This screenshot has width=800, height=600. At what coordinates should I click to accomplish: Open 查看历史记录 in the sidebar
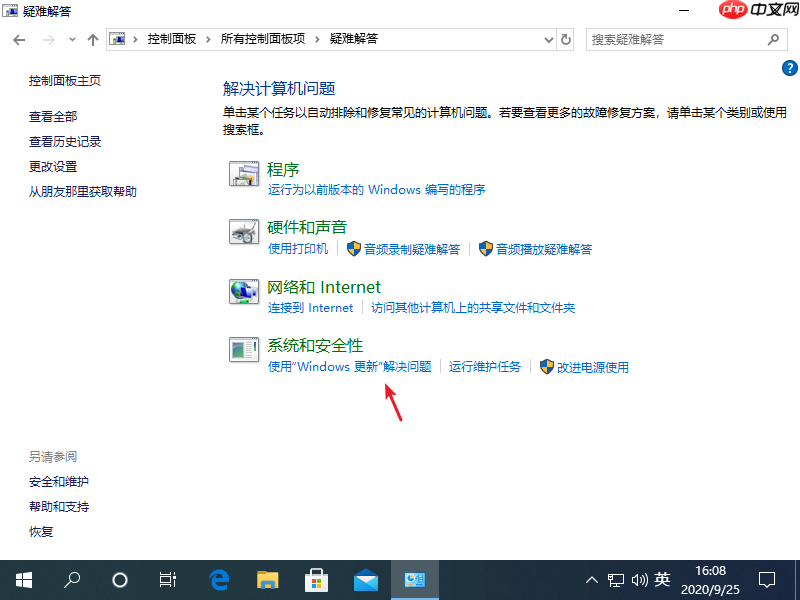click(65, 141)
